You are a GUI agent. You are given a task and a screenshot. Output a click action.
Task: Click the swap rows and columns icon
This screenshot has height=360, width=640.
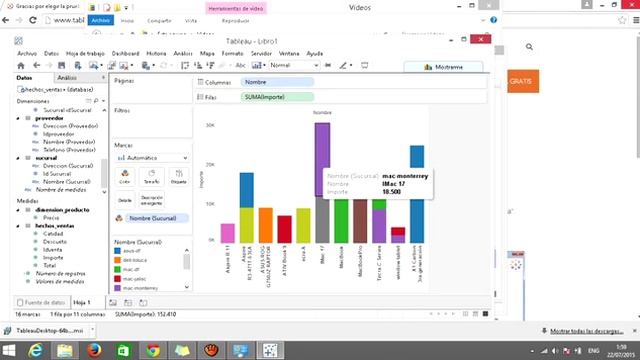coord(185,65)
